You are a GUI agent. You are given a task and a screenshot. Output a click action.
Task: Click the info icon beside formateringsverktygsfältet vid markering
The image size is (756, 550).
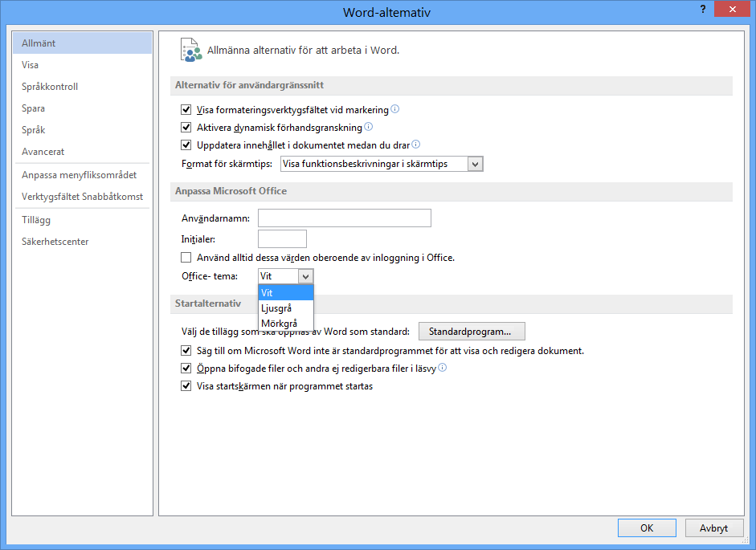395,109
